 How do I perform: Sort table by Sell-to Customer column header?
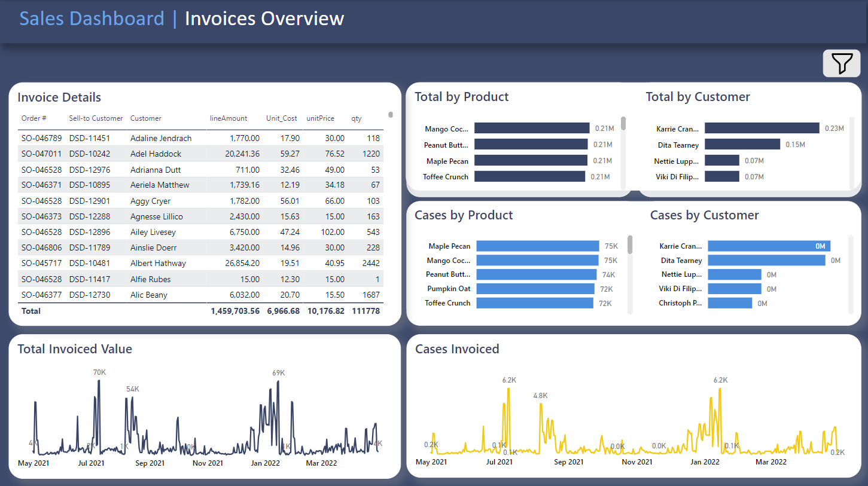click(x=96, y=118)
